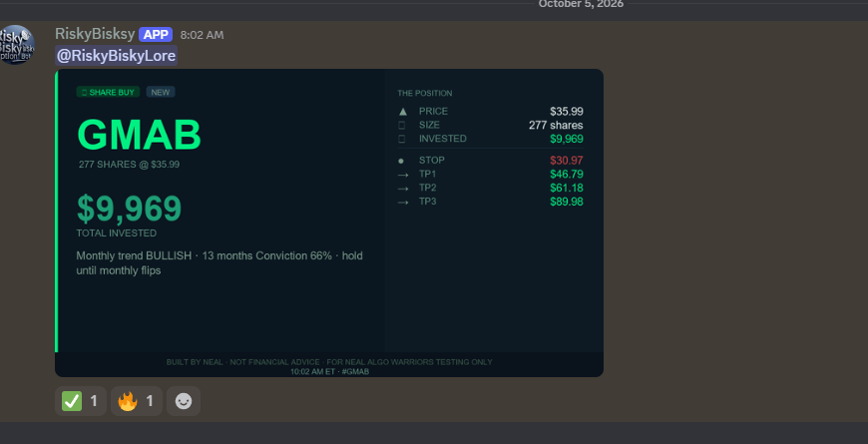Screen dimensions: 868x444
Task: Click the PRICE value $35.99
Action: click(x=567, y=112)
